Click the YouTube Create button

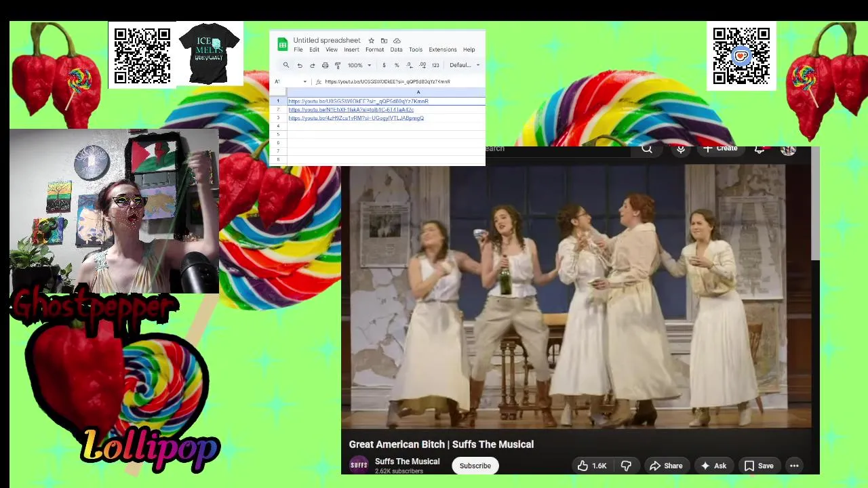tap(721, 149)
